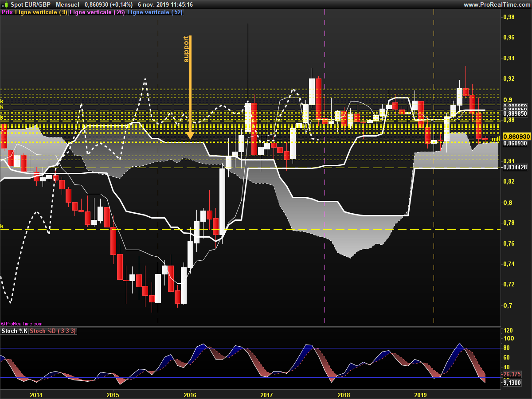This screenshot has width=532, height=399.
Task: Click the 0,834428 price level label
Action: (x=515, y=167)
